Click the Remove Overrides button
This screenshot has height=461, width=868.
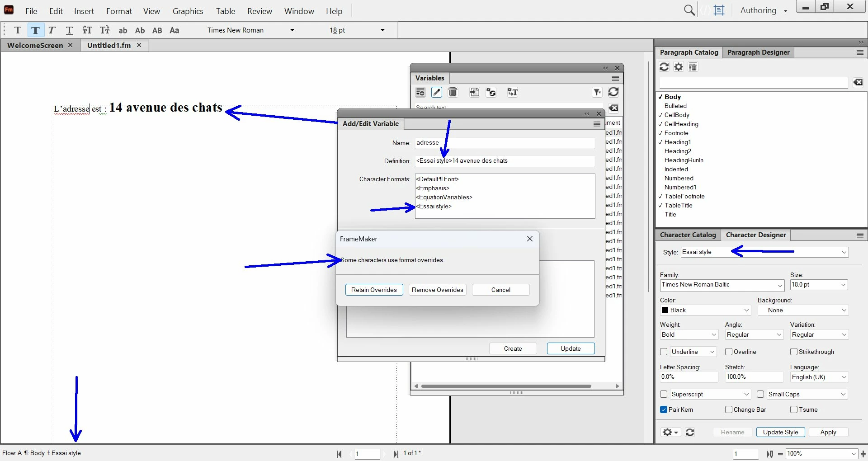437,290
